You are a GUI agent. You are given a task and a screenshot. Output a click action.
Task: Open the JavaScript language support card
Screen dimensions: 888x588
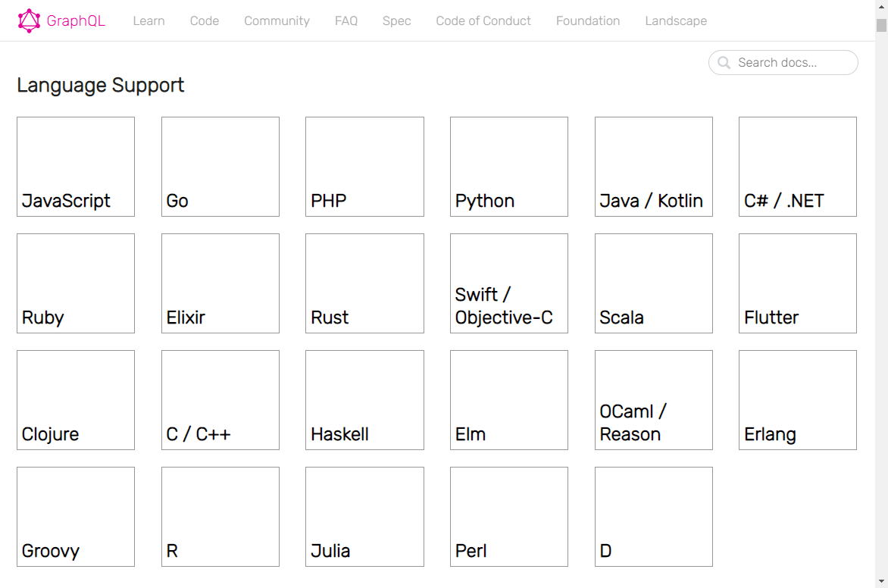[75, 166]
